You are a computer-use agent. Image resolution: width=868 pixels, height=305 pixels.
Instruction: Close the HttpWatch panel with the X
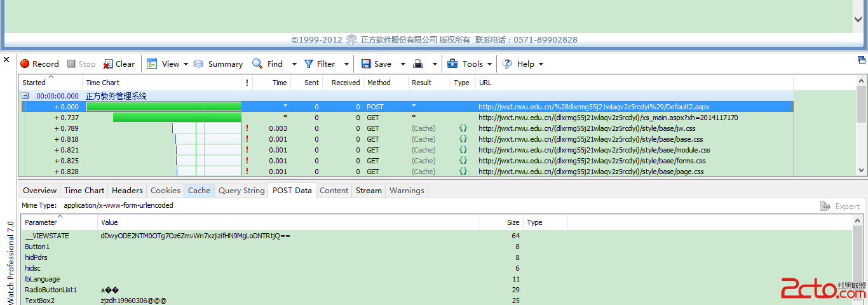6,60
